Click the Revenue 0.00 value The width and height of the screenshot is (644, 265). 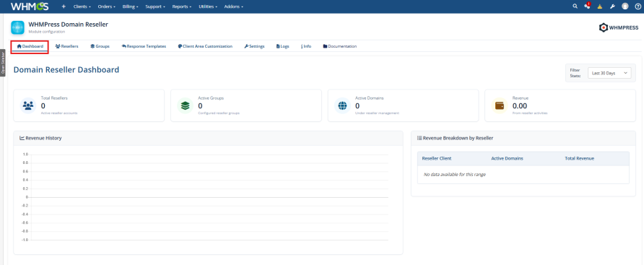coord(520,105)
